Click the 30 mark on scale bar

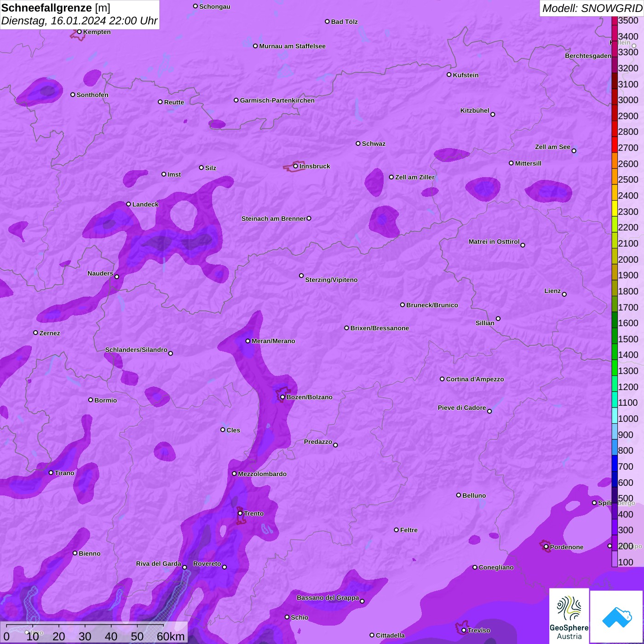85,636
